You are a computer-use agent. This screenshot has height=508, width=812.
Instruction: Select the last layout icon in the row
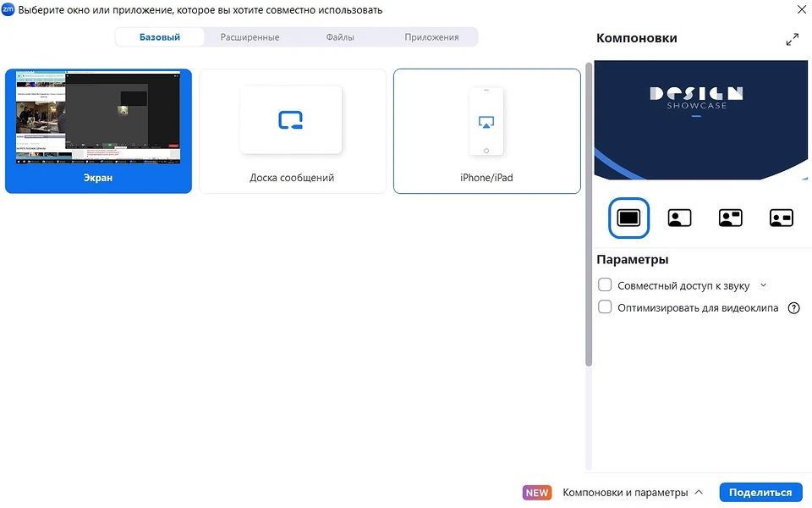[781, 218]
